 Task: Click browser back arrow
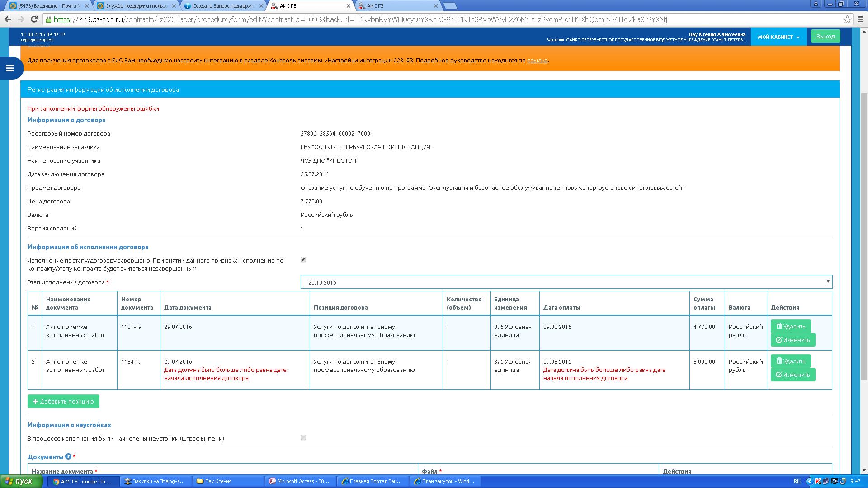[x=8, y=19]
